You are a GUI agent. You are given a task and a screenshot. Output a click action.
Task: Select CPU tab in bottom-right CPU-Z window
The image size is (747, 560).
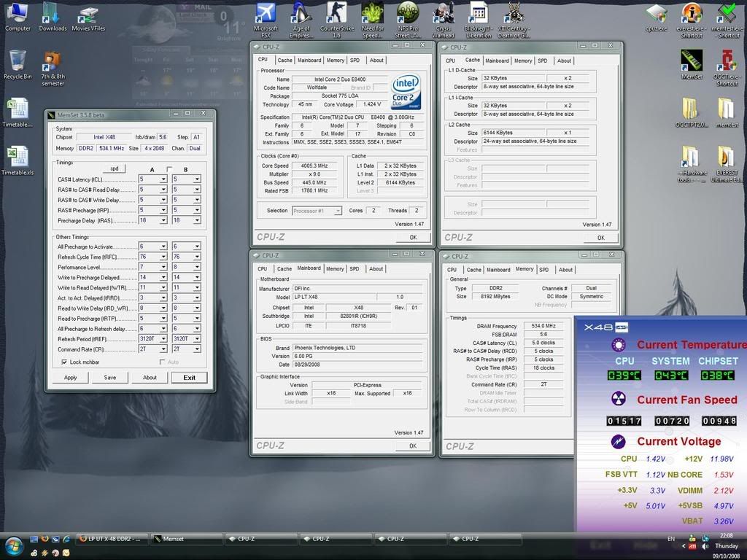pyautogui.click(x=452, y=270)
